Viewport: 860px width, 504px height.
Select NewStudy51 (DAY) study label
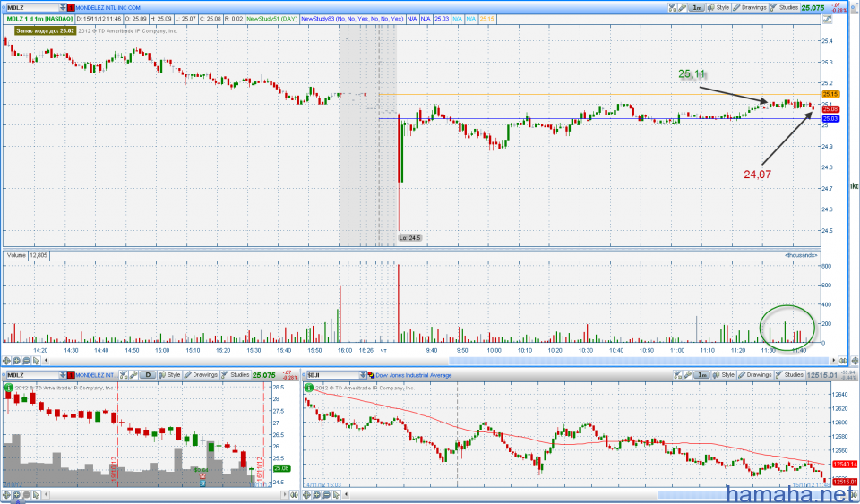click(x=272, y=19)
